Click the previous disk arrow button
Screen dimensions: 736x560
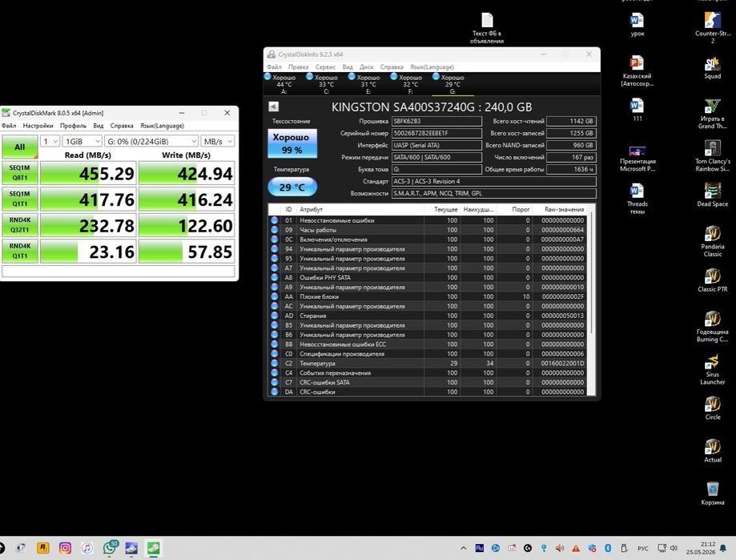[x=274, y=107]
